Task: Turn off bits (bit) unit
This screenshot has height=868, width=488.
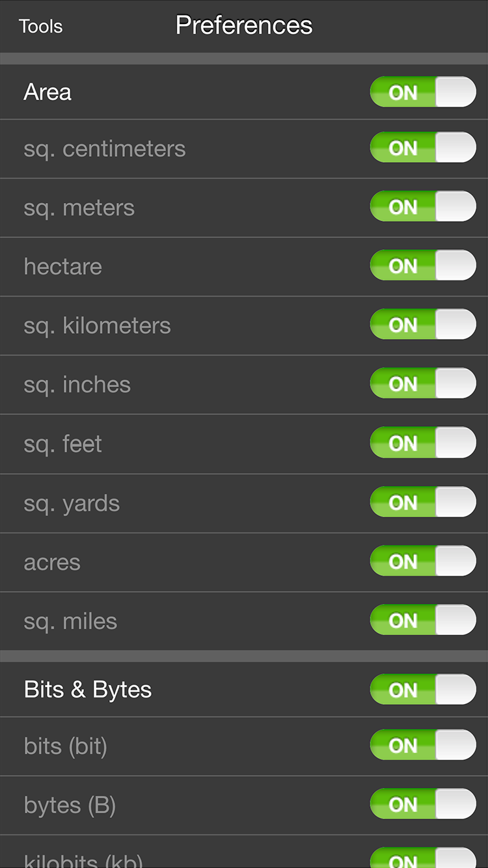Action: 423,745
